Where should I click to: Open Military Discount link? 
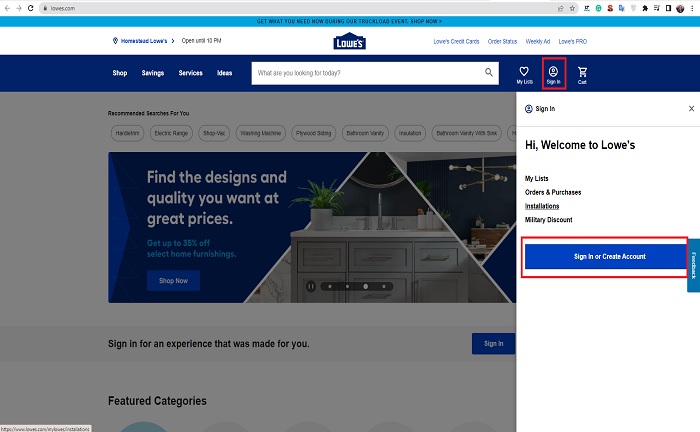tap(549, 220)
